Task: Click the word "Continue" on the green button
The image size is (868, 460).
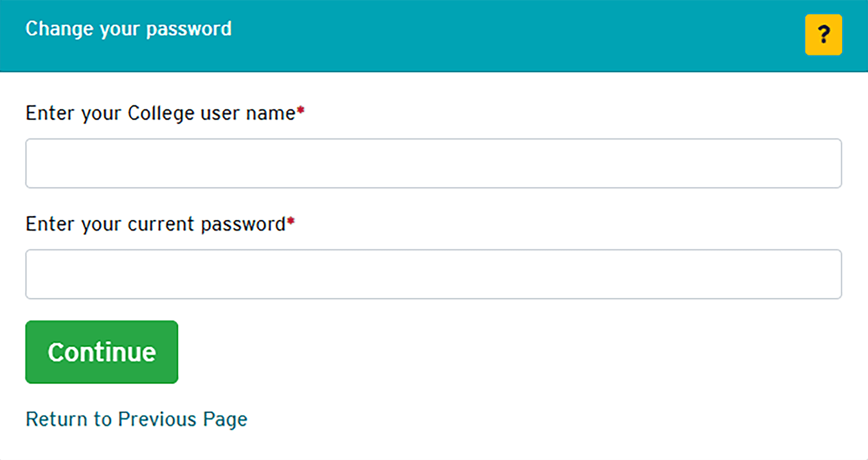Action: click(102, 352)
